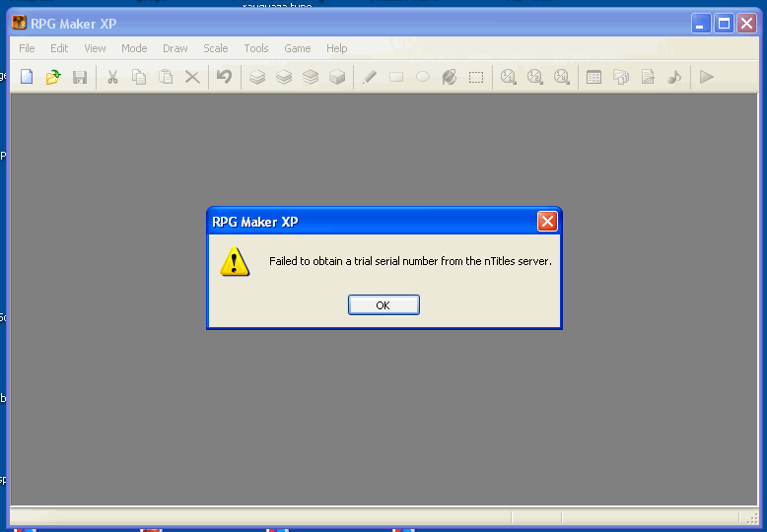This screenshot has width=767, height=532.
Task: Set zoom scale to 1:1
Action: tap(509, 77)
